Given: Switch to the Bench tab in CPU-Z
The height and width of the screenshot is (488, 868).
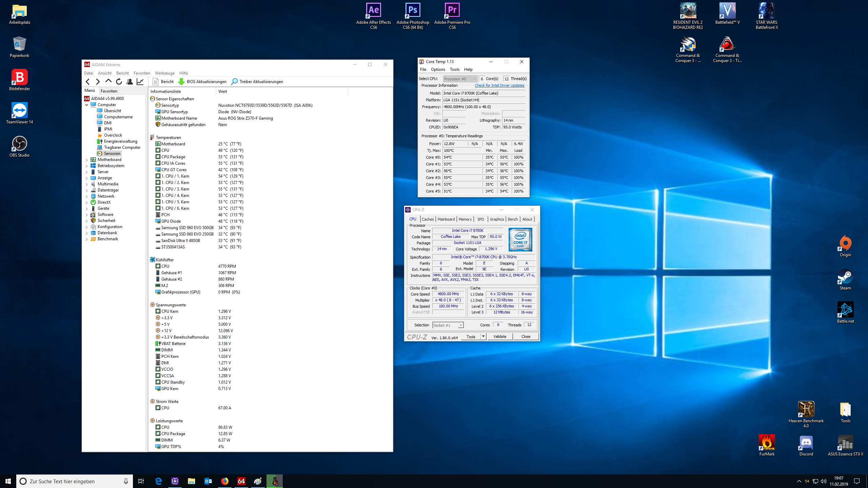Looking at the screenshot, I should [x=513, y=219].
